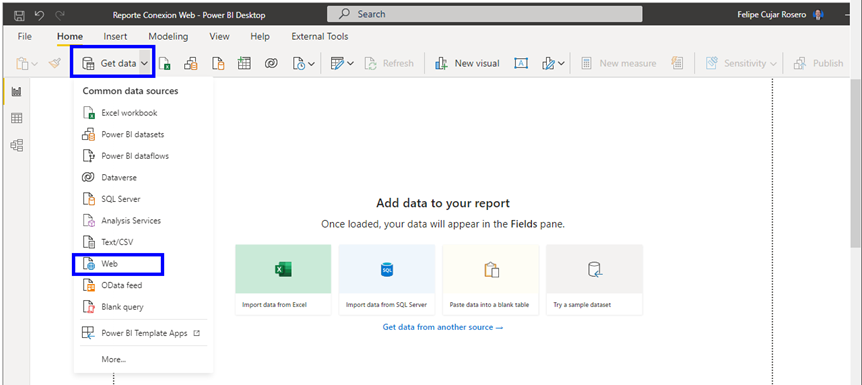Switch to Data view table icon
The height and width of the screenshot is (385, 862).
[16, 118]
